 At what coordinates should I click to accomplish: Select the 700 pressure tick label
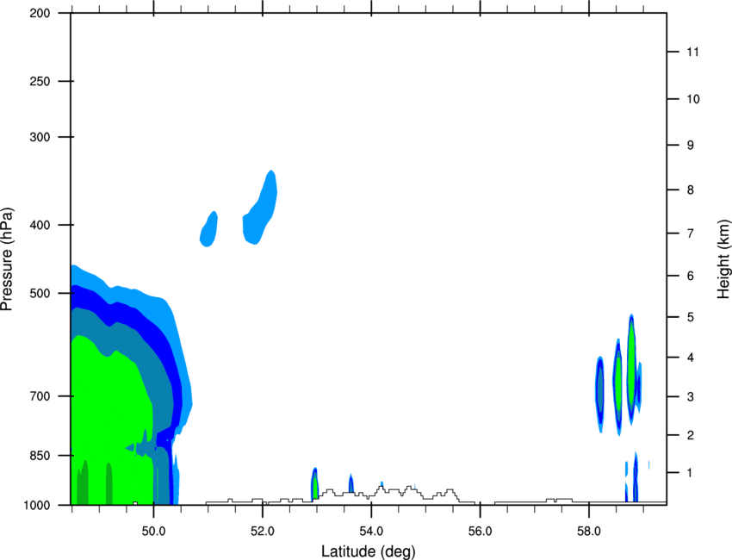pyautogui.click(x=40, y=396)
